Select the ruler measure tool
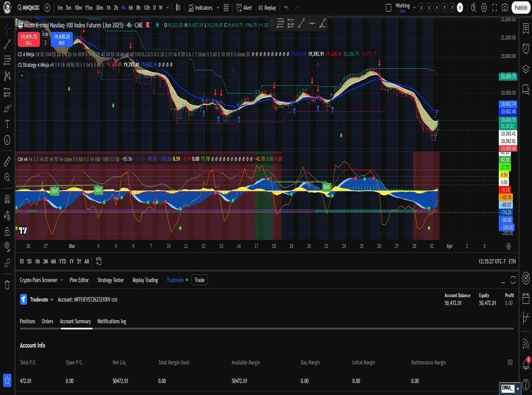This screenshot has width=532, height=395. point(7,161)
